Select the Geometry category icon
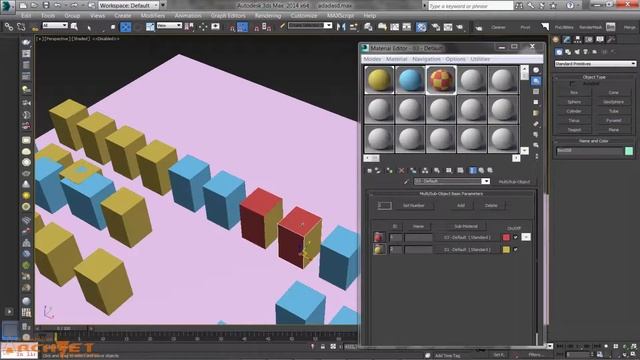Viewport: 640px width, 360px height. tap(559, 52)
